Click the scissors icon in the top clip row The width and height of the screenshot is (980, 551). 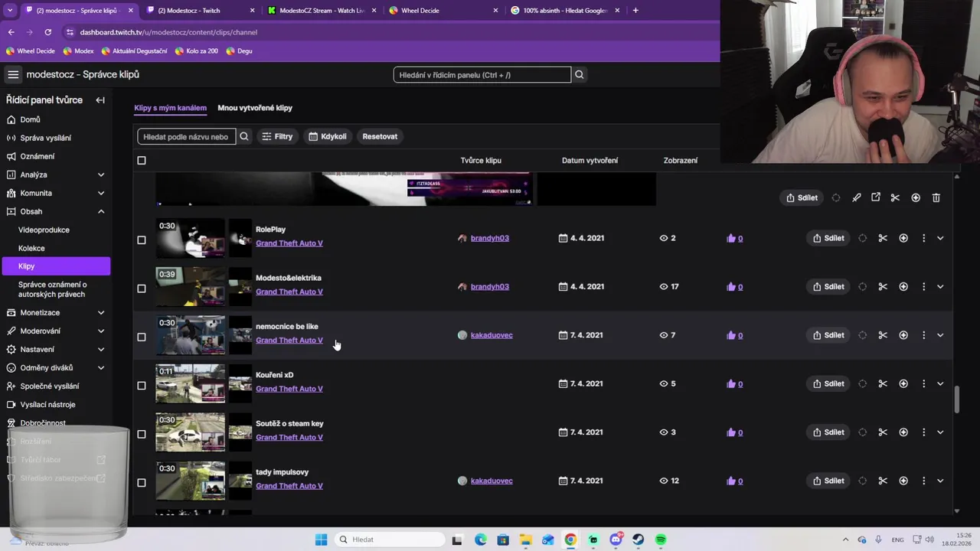895,197
